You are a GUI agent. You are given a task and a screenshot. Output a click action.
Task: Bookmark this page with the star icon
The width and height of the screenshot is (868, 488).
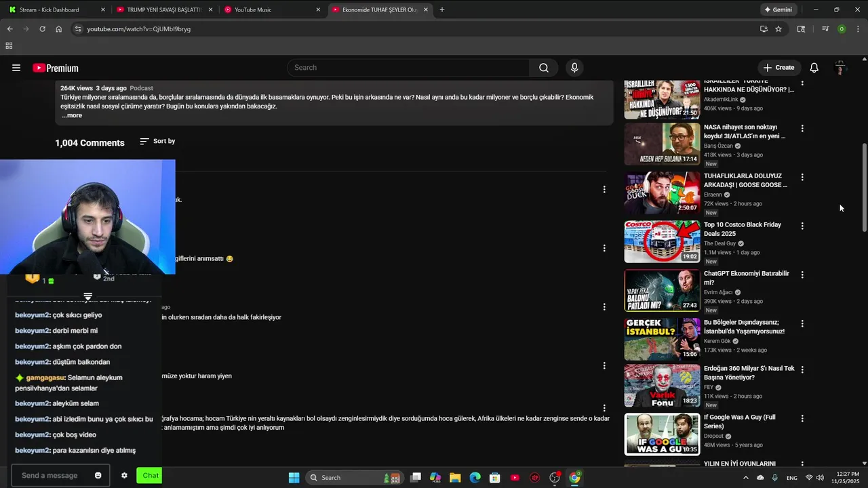[778, 29]
